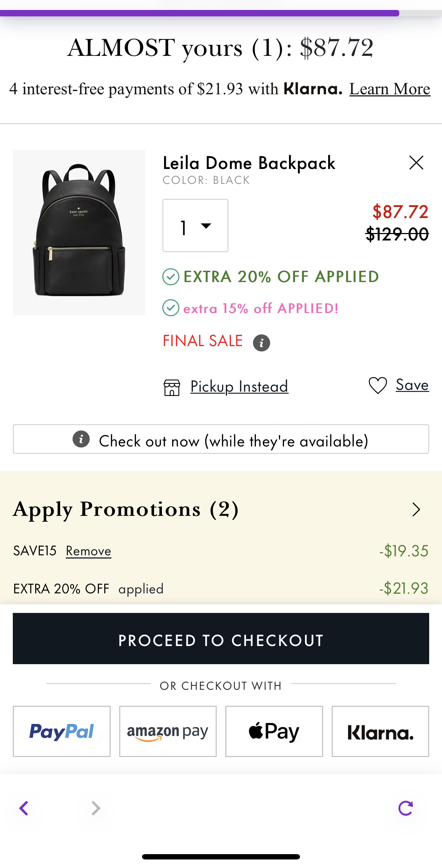Viewport: 442px width, 868px height.
Task: Check out with PayPal
Action: 62,731
